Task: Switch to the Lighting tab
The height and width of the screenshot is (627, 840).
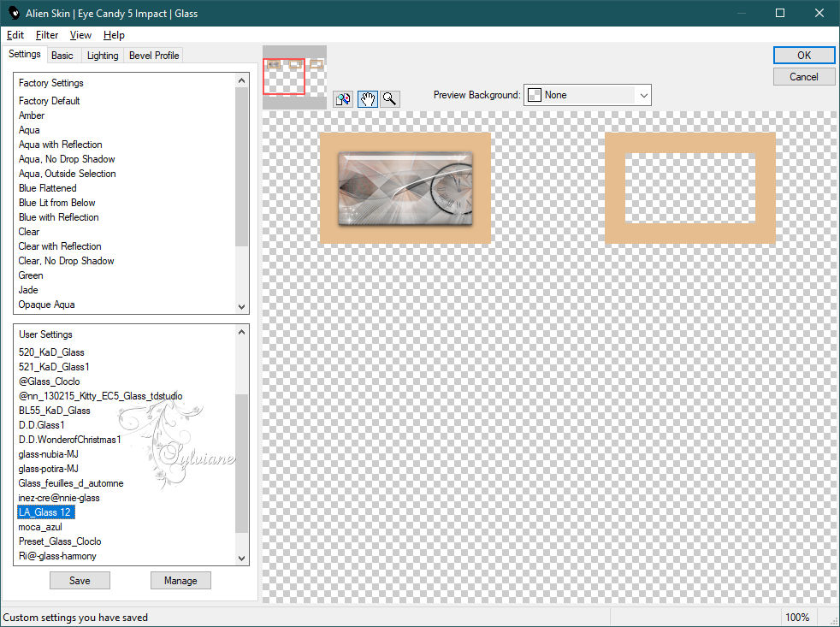Action: point(103,56)
